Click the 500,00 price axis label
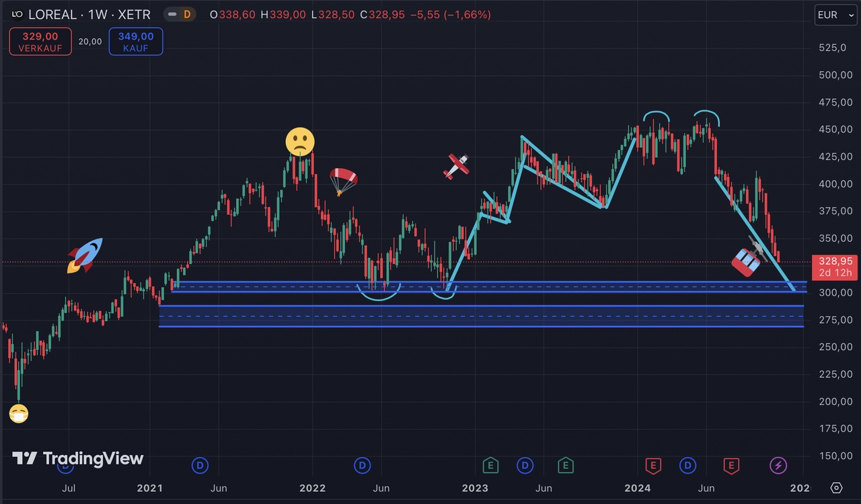 (834, 75)
